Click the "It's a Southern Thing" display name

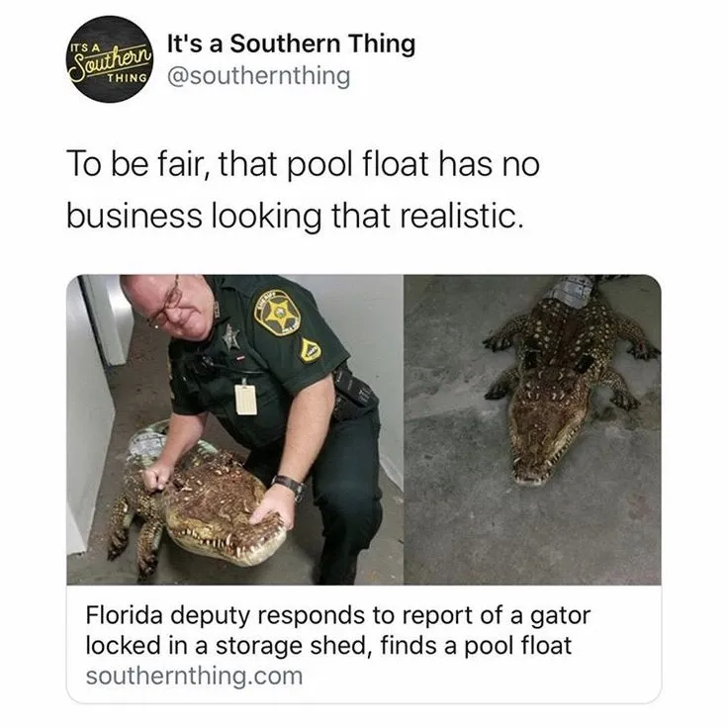291,45
